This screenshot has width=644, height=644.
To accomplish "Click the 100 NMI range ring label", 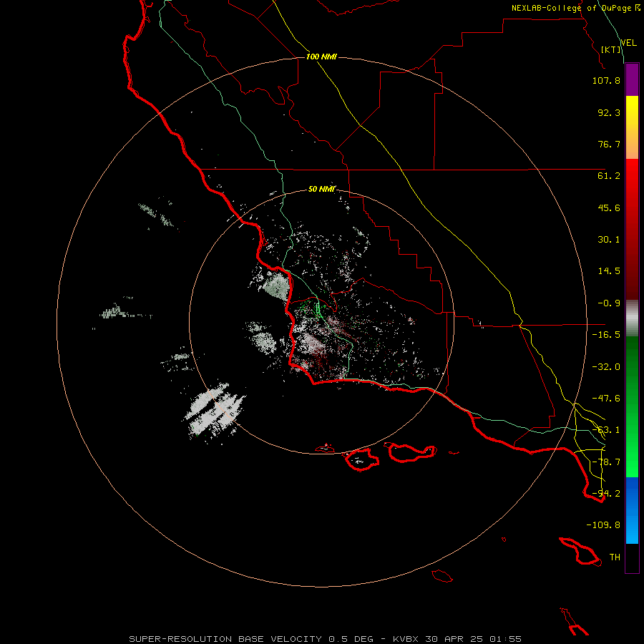I will click(321, 57).
